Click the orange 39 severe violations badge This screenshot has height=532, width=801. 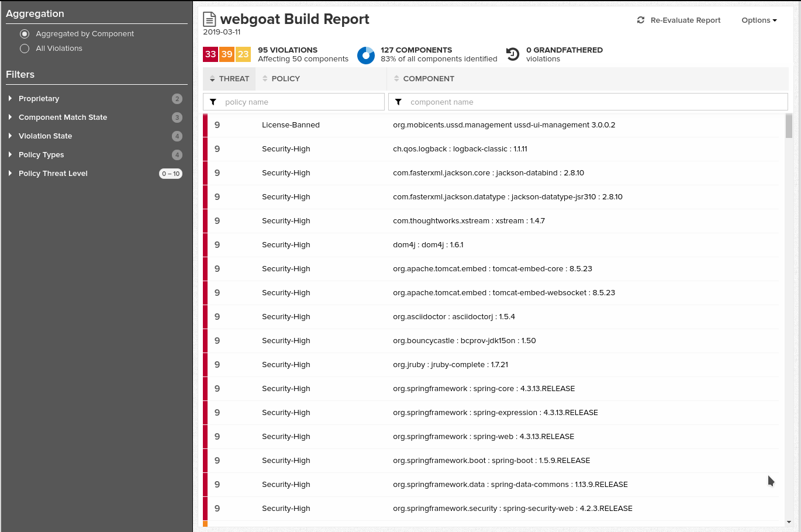pos(227,54)
